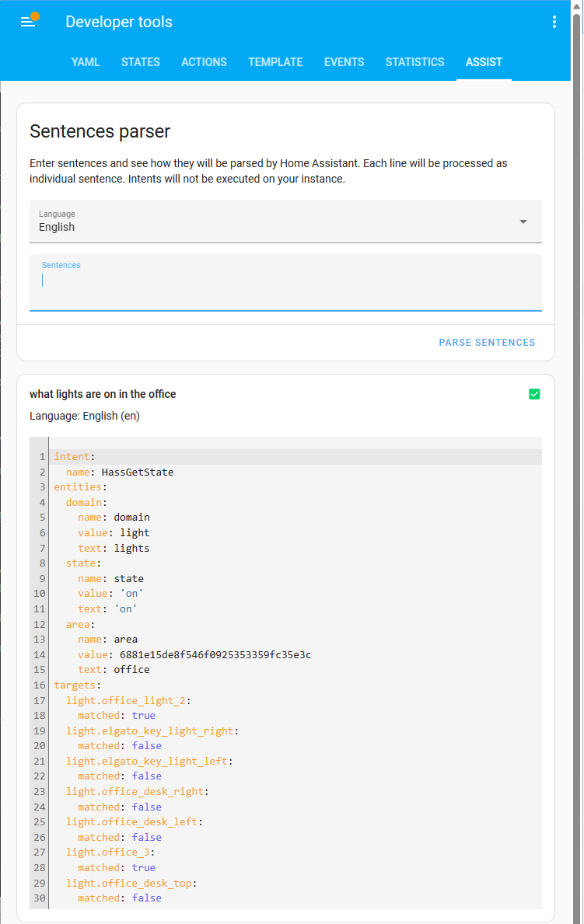584x924 pixels.
Task: Switch to the YAML tab
Action: coord(86,62)
